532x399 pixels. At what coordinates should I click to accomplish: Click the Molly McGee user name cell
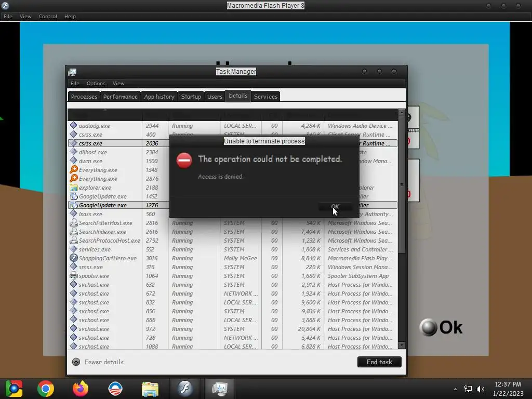pos(240,258)
